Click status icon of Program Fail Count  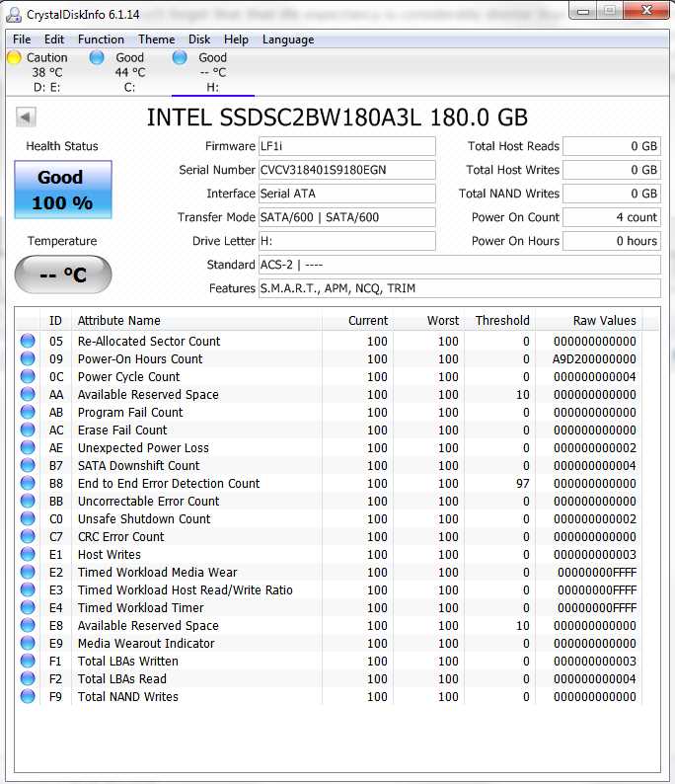pyautogui.click(x=28, y=412)
